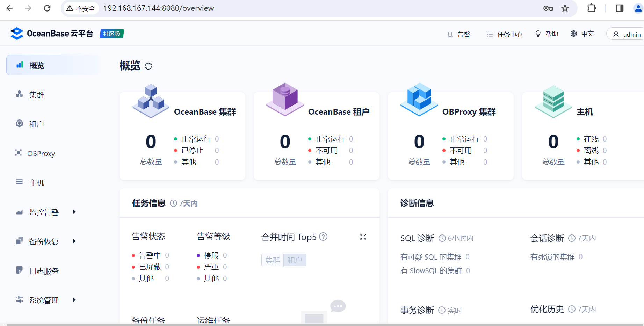The height and width of the screenshot is (326, 644).
Task: Click the 停服 alarm level row
Action: [212, 255]
